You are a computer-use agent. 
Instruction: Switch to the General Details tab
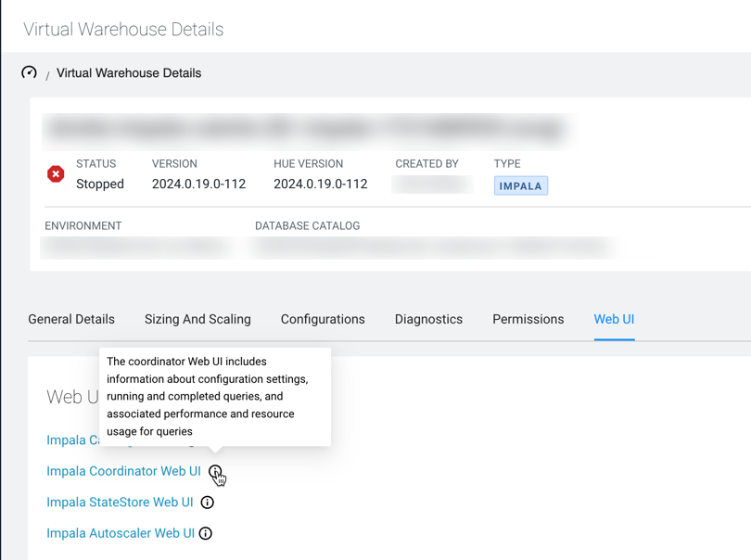[x=71, y=319]
